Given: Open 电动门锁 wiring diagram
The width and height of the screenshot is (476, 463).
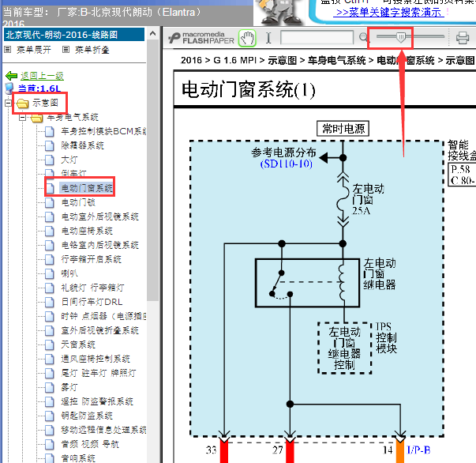Looking at the screenshot, I should [78, 202].
